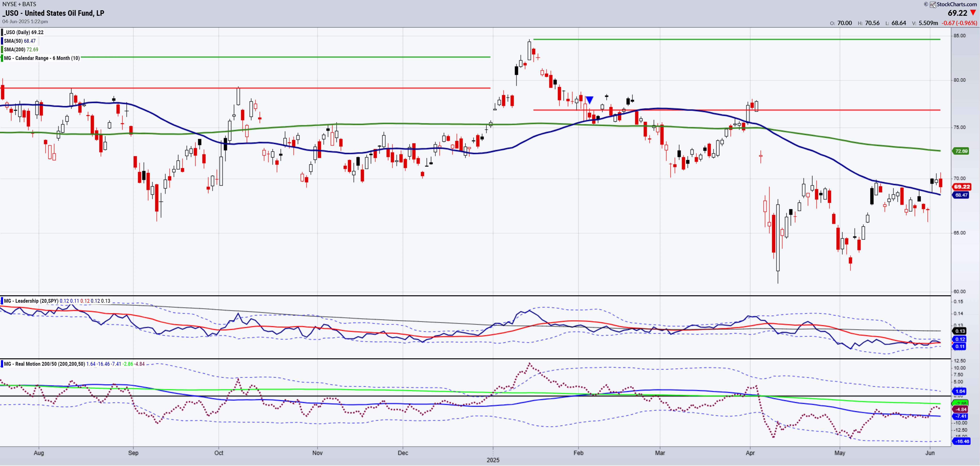
Task: Click the Nov label on the time axis
Action: (317, 453)
